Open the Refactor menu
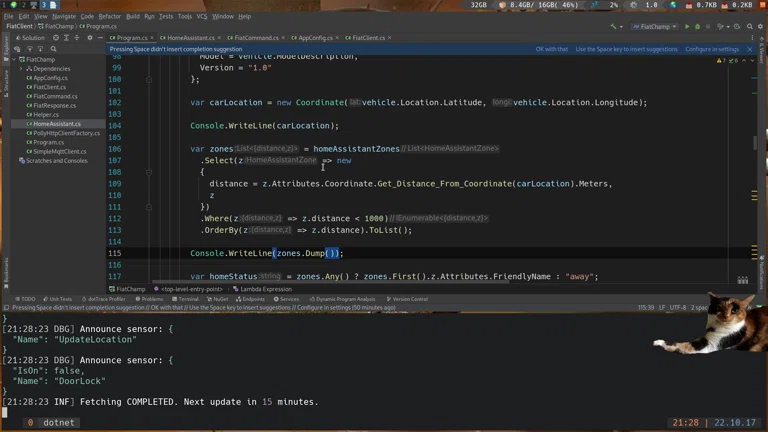This screenshot has height=432, width=768. [x=109, y=16]
